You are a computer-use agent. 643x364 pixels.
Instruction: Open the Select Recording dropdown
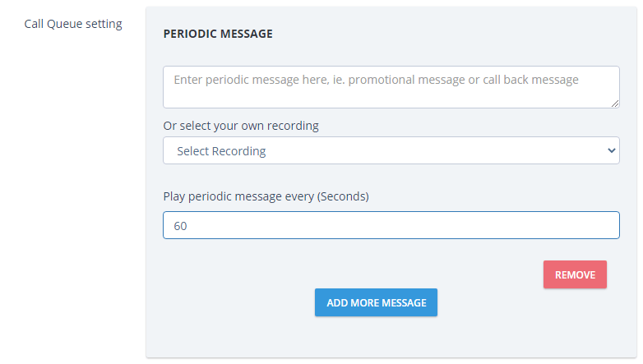[391, 150]
